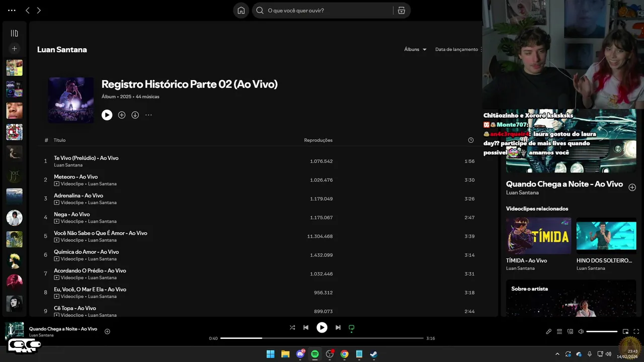
Task: Go forward with the right arrow
Action: tap(39, 11)
